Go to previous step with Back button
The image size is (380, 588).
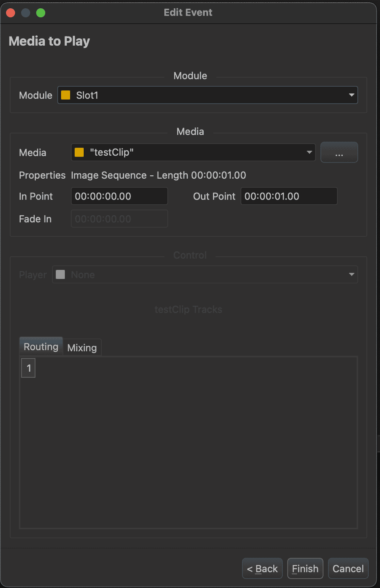[262, 568]
